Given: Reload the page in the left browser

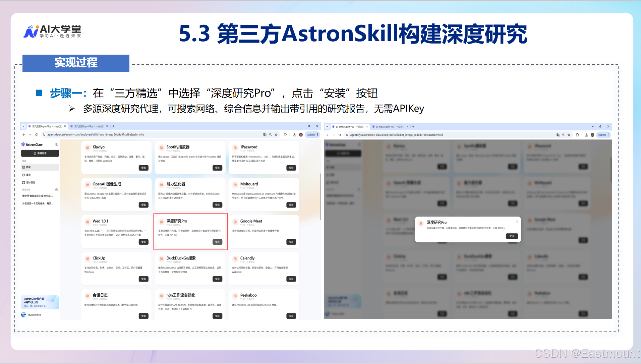Looking at the screenshot, I should pos(36,135).
